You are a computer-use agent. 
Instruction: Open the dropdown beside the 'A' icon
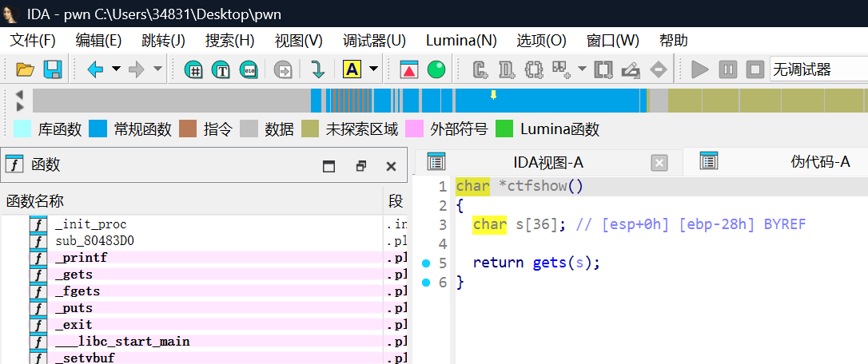coord(374,69)
